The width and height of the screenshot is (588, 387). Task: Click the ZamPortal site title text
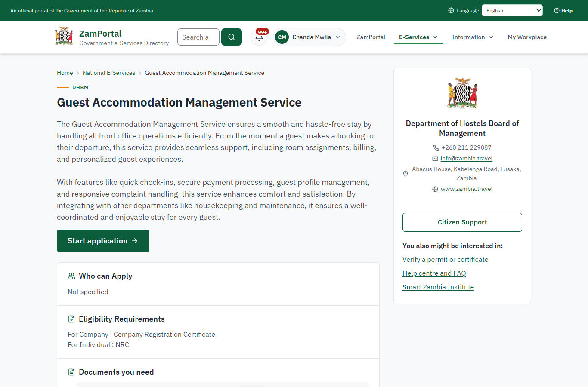tap(100, 34)
